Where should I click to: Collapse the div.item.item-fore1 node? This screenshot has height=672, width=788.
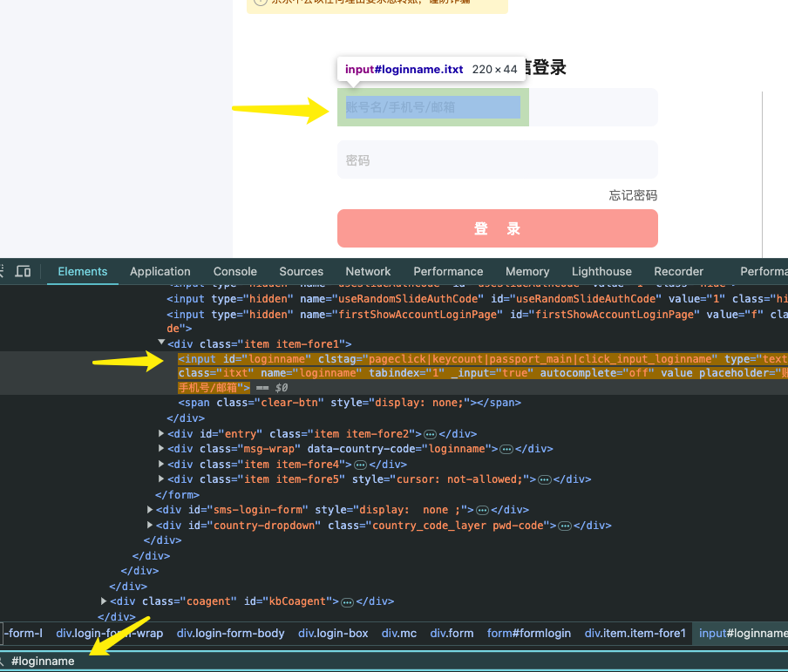(x=161, y=343)
